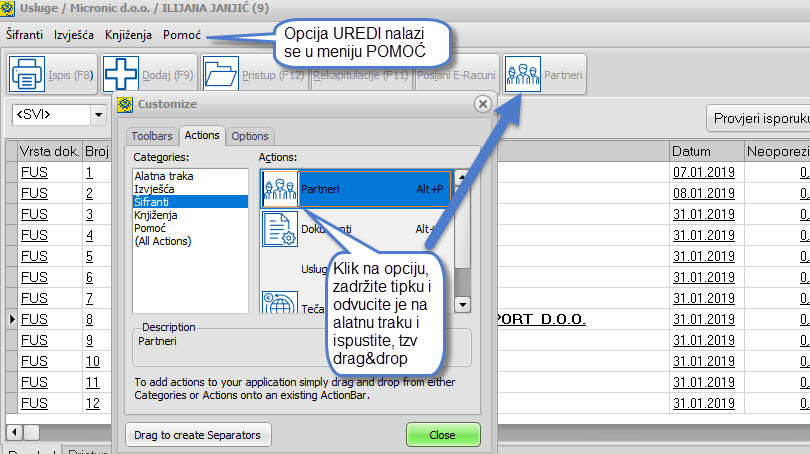Click the Partneri toolbar icon
810x454 pixels.
[x=523, y=74]
